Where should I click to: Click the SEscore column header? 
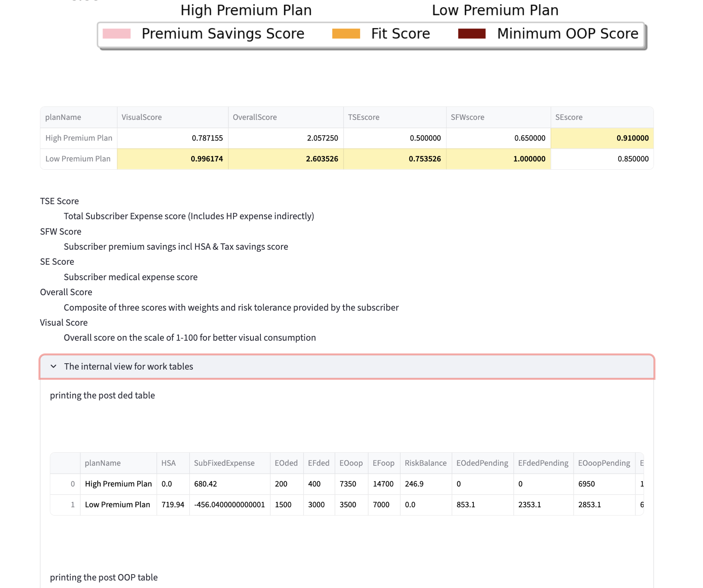569,117
